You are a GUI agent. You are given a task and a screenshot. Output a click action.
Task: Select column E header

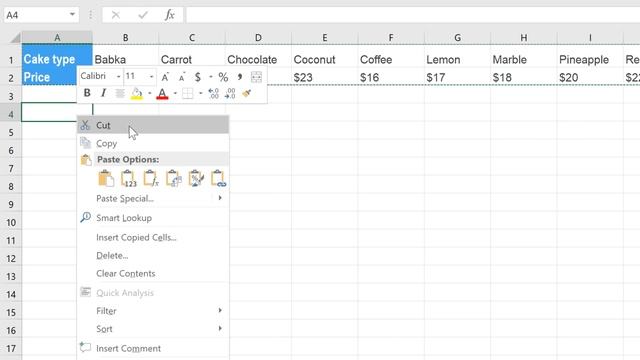click(325, 38)
